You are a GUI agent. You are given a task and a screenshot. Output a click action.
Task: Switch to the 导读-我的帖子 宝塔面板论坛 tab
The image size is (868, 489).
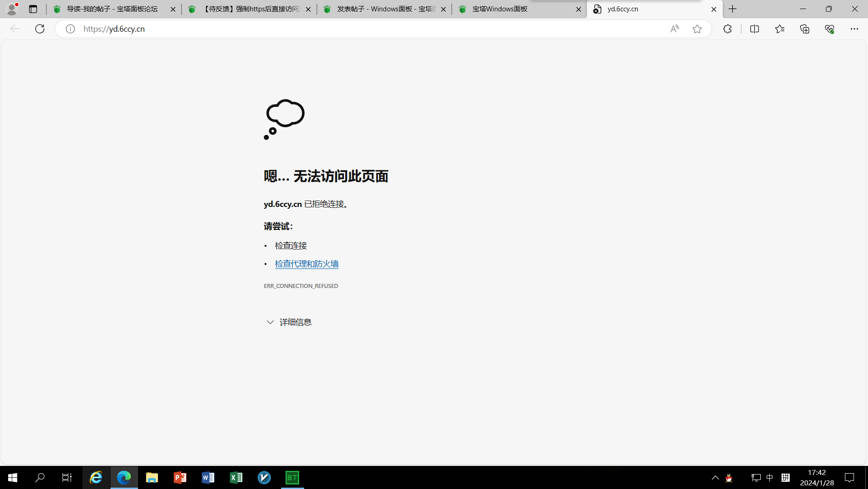click(x=113, y=9)
